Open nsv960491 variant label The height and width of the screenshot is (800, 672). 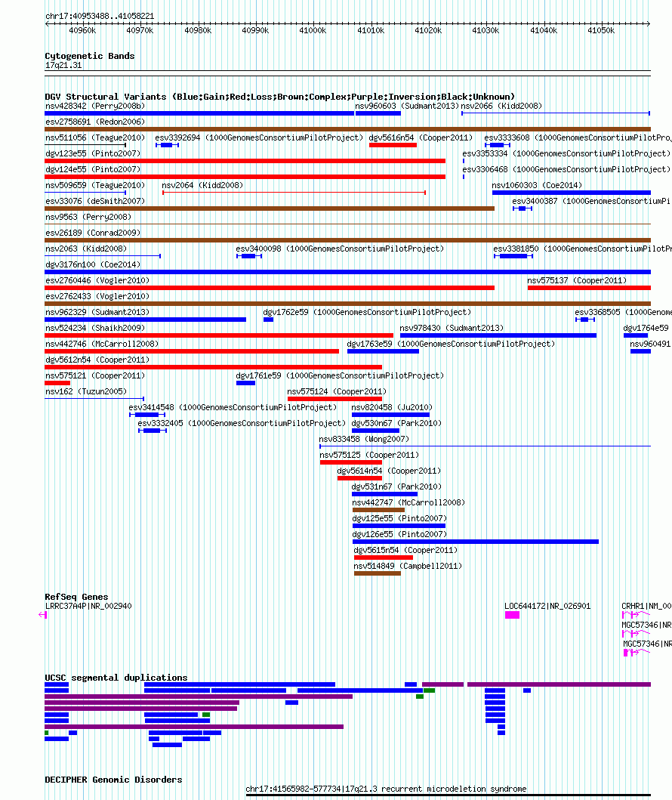point(650,344)
